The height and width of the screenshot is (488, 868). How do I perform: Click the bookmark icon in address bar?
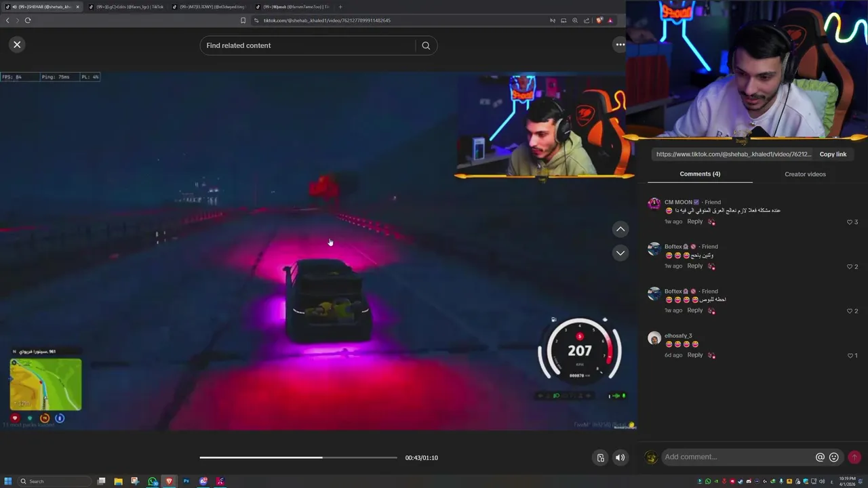coord(243,20)
